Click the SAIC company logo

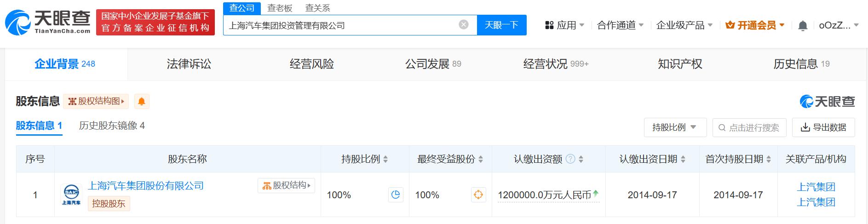71,195
